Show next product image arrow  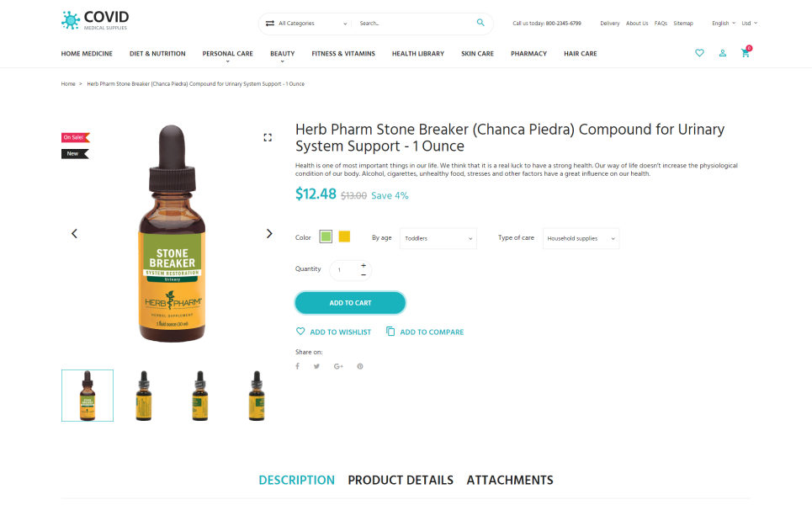click(x=269, y=234)
